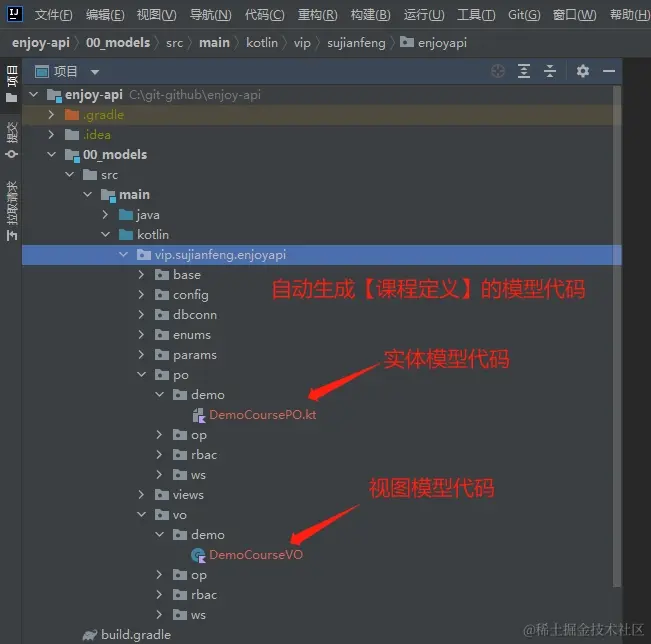
Task: Select DemoCourseVO class
Action: pos(256,555)
